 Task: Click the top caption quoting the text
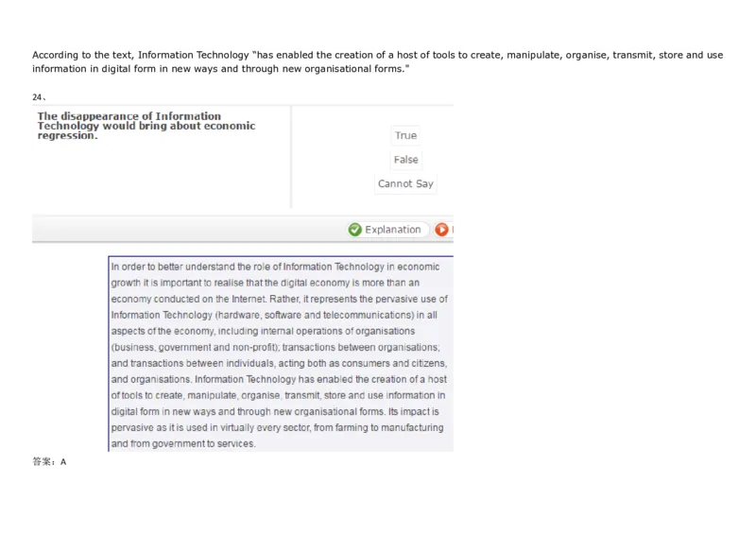(x=378, y=61)
